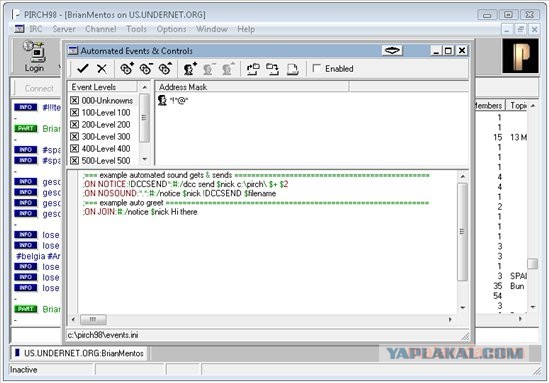
Task: Open the Tools menu
Action: [137, 29]
